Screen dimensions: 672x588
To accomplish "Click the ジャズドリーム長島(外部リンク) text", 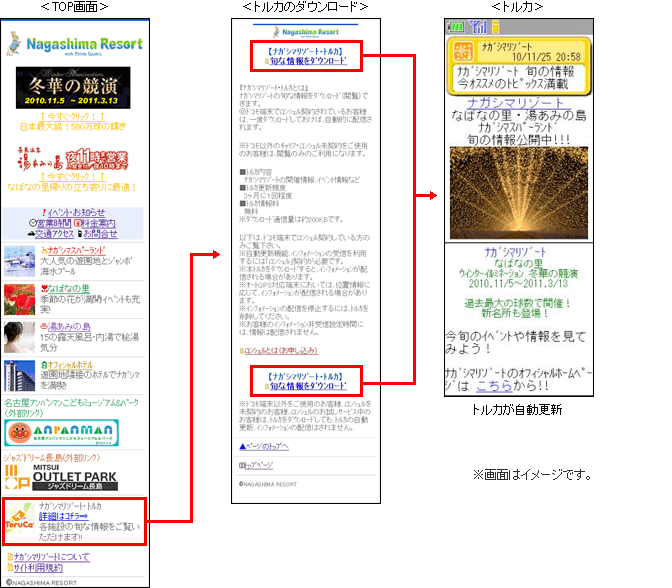I will point(52,458).
